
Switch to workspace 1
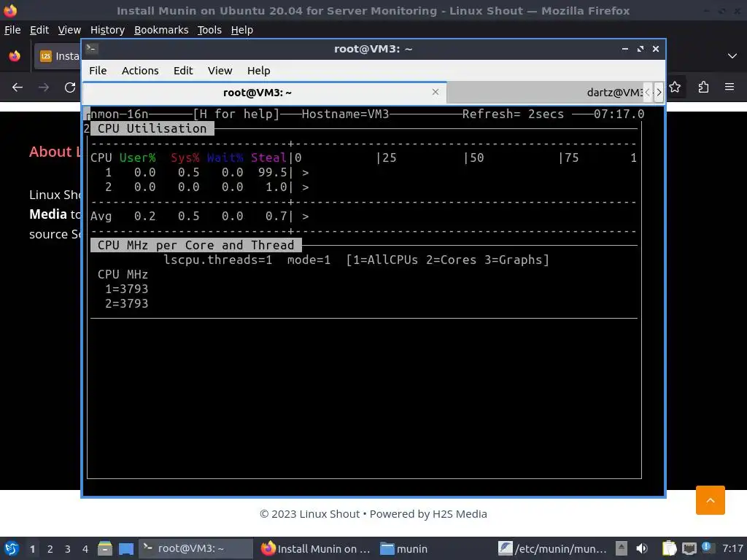(32, 549)
